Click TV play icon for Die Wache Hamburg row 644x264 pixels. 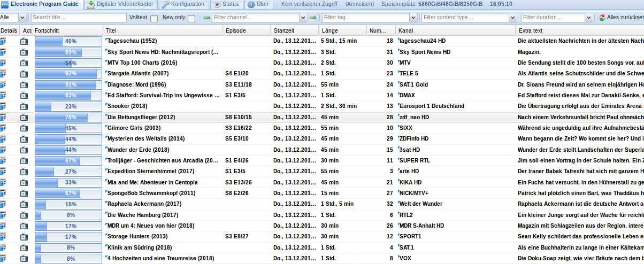coord(24,215)
